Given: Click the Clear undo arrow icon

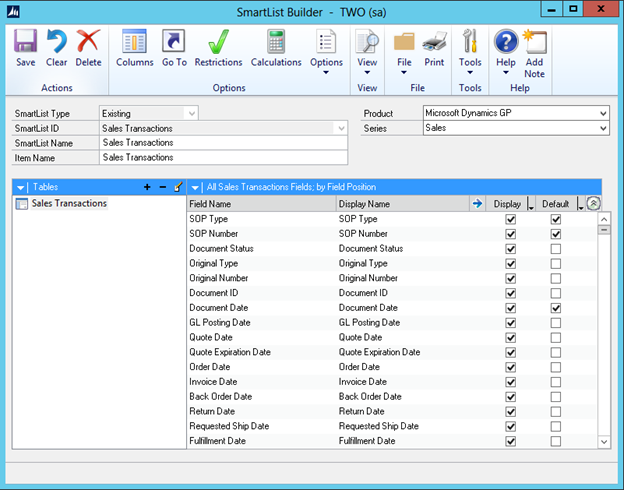Looking at the screenshot, I should [x=57, y=41].
